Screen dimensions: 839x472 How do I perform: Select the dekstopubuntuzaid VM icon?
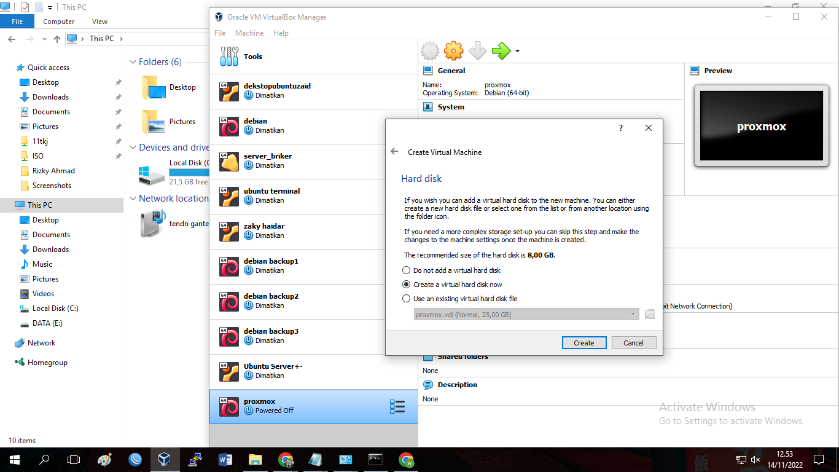(229, 92)
